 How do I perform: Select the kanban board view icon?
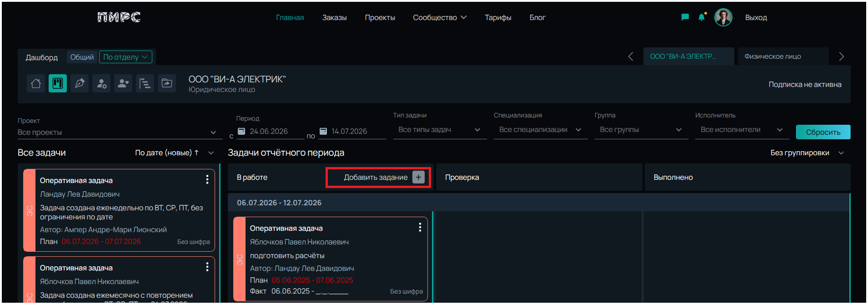pos(58,83)
